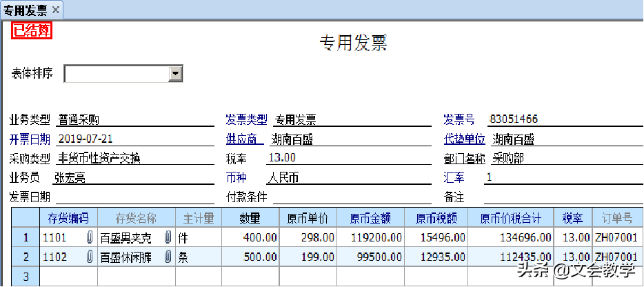Click the 存货编码 column header
Image resolution: width=644 pixels, height=287 pixels.
(68, 218)
